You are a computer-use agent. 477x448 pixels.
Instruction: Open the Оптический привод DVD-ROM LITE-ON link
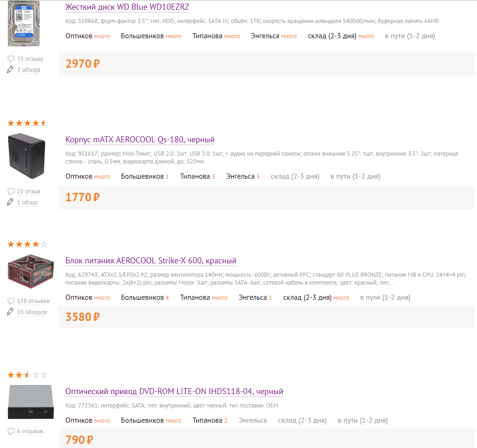click(x=175, y=391)
